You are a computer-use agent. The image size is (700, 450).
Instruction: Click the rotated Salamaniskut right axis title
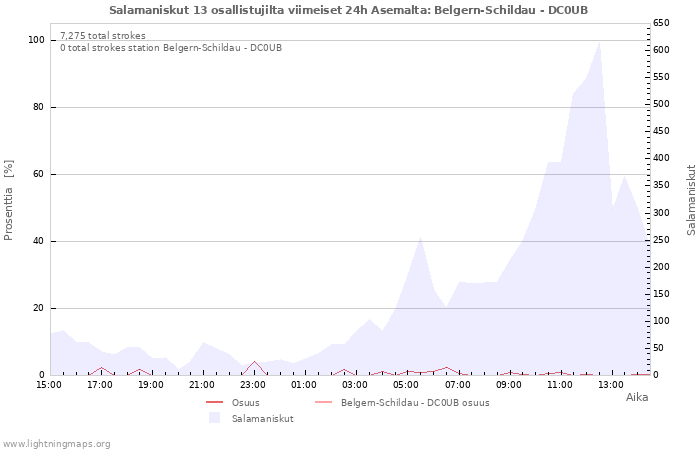691,200
